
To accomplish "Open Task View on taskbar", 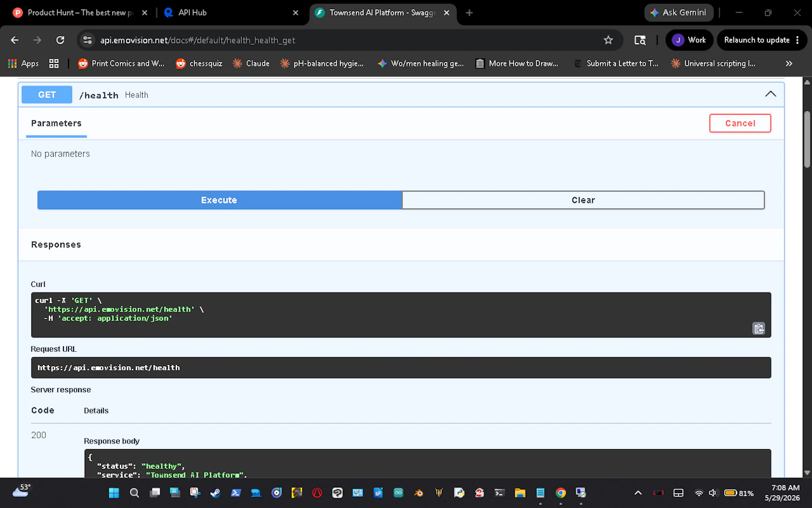I will pyautogui.click(x=155, y=493).
